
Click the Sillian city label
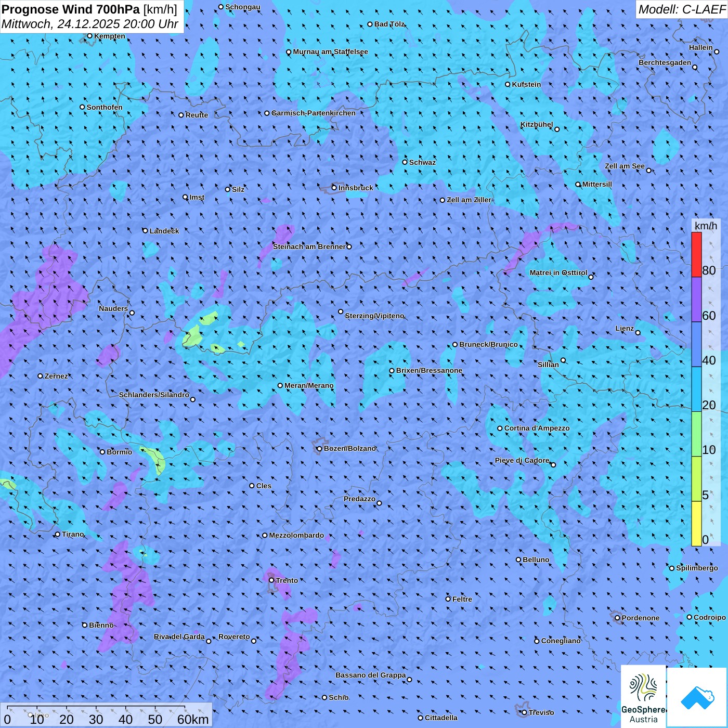point(548,365)
